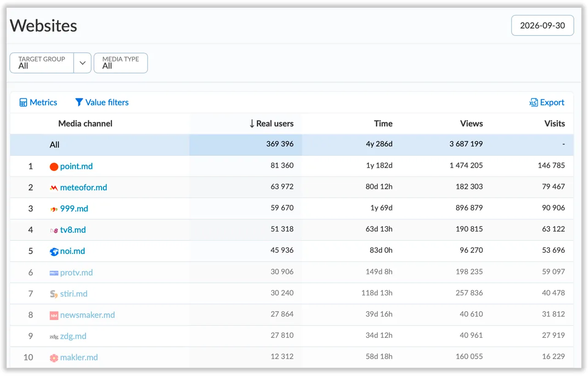Open the Target Group All selector

point(42,63)
